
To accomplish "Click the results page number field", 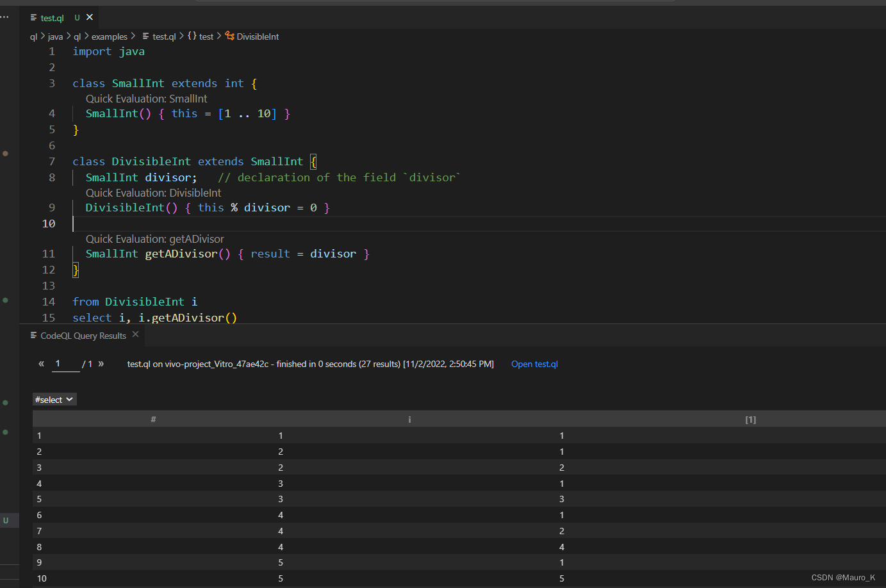I will (x=66, y=364).
